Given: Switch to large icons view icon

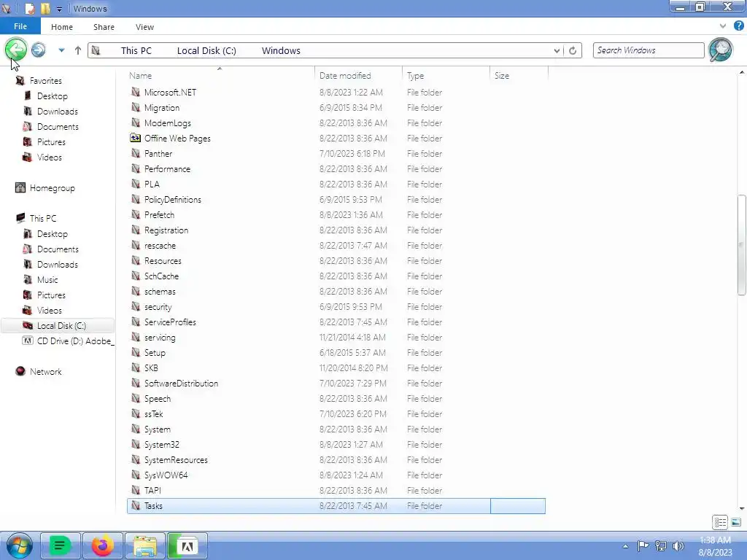Looking at the screenshot, I should tap(735, 522).
